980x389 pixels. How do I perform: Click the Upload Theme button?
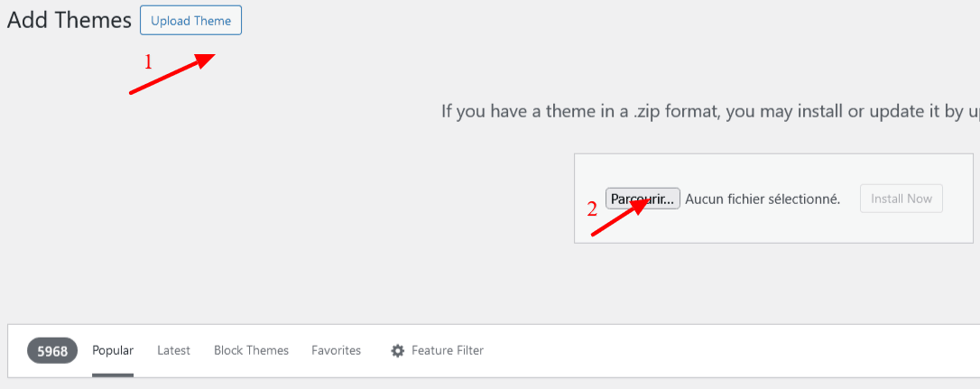[190, 21]
